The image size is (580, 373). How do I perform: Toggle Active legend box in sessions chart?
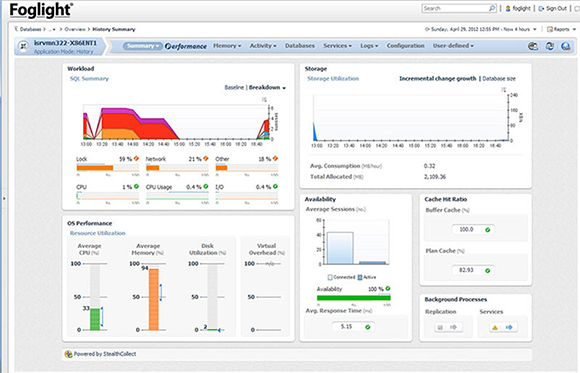pos(360,277)
